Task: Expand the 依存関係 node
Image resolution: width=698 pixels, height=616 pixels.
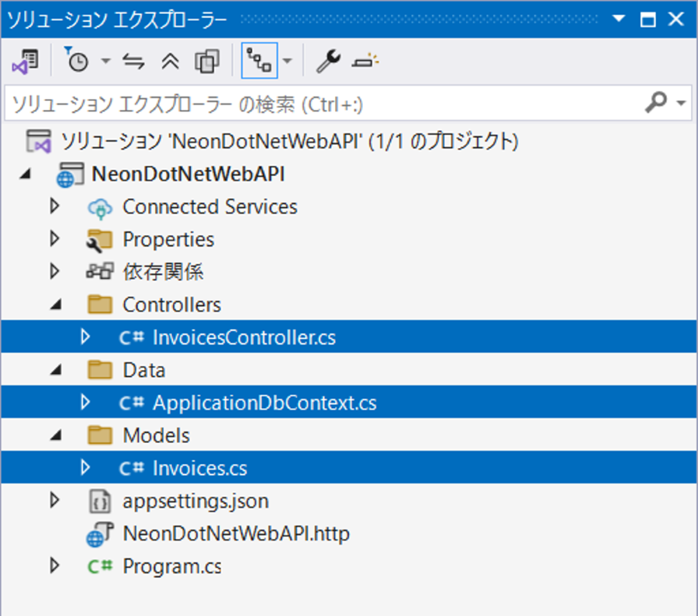Action: coord(54,272)
